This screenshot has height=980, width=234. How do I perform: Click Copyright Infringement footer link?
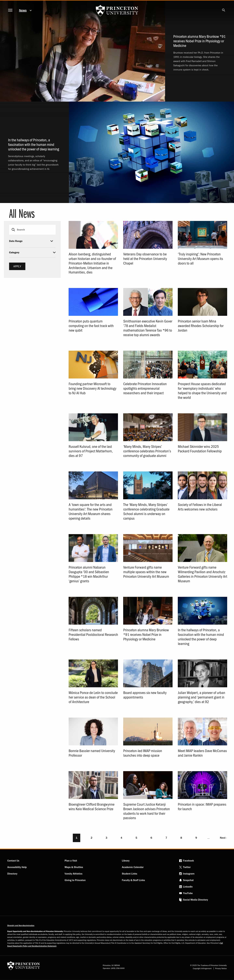(202, 968)
